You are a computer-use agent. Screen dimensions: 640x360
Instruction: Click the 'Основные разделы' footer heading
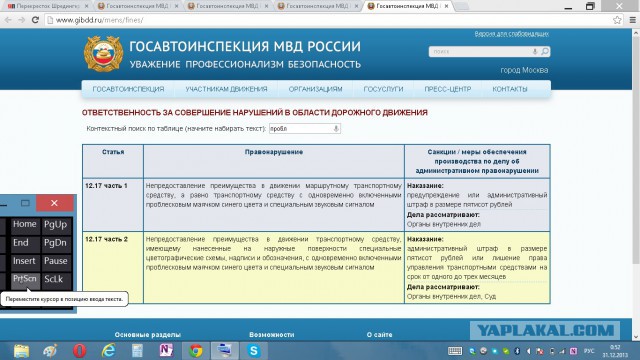(x=148, y=335)
